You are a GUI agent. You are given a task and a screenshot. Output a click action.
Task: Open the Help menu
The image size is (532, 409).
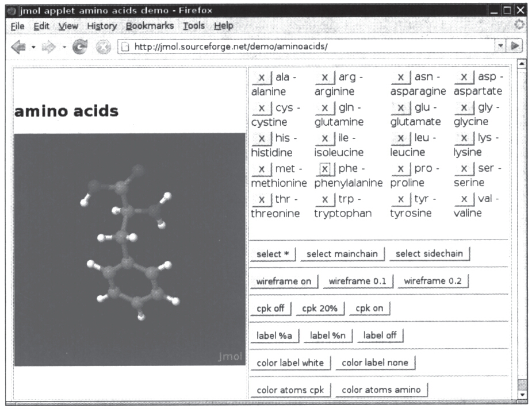tap(224, 26)
